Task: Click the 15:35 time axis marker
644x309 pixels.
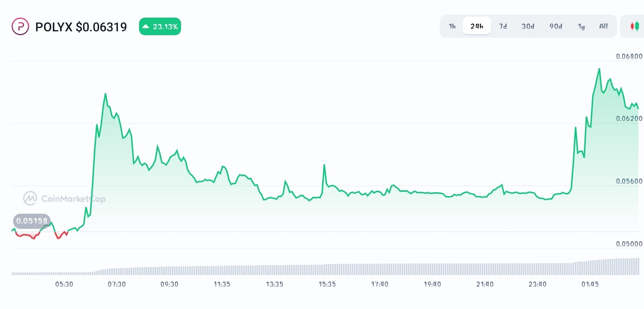Action: tap(327, 284)
